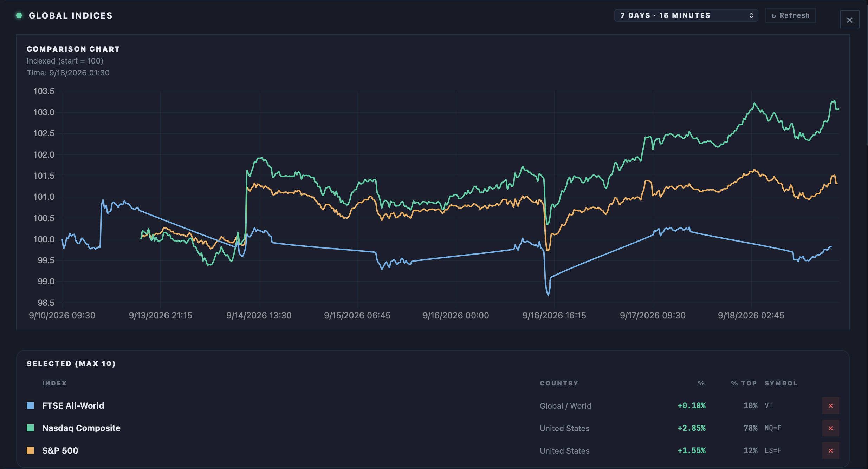Image resolution: width=868 pixels, height=469 pixels.
Task: Click the 103.0 y-axis label
Action: click(44, 112)
